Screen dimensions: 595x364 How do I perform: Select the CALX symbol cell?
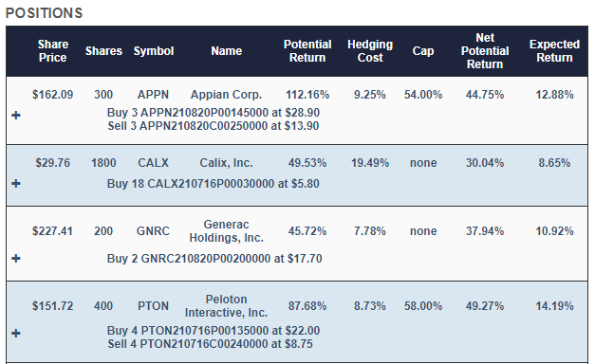[153, 163]
